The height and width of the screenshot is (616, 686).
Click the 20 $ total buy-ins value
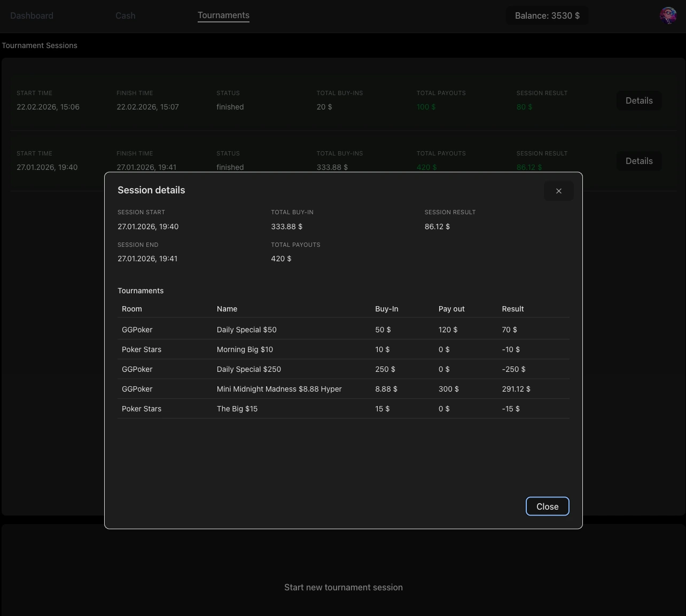tap(324, 107)
